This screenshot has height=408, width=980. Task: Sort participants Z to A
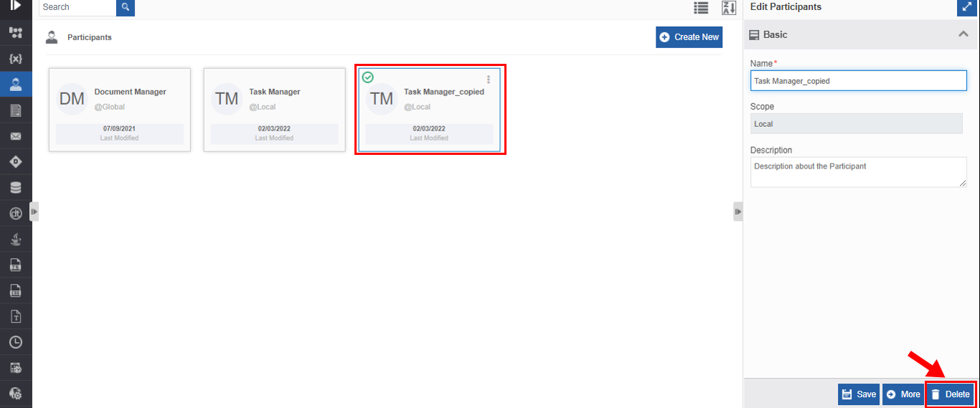pos(729,7)
